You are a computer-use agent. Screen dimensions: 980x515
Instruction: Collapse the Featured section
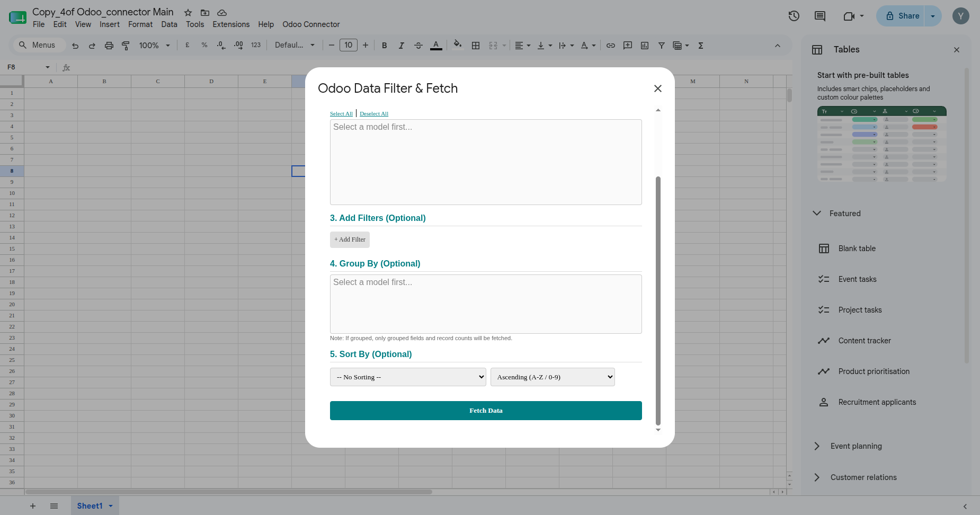pos(837,214)
